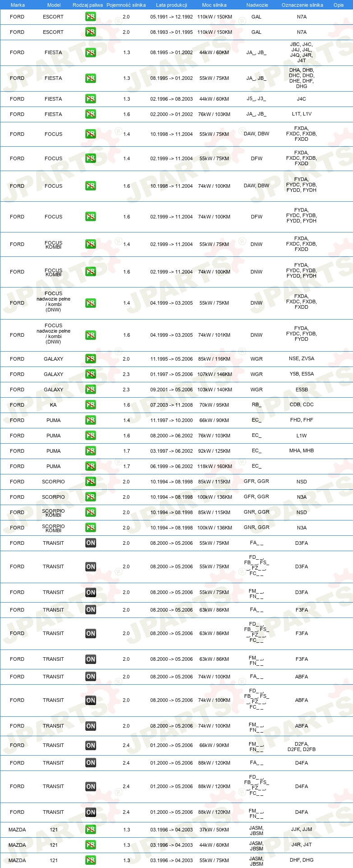This screenshot has width=353, height=868.
Task: Click the Marka column header
Action: point(18,5)
